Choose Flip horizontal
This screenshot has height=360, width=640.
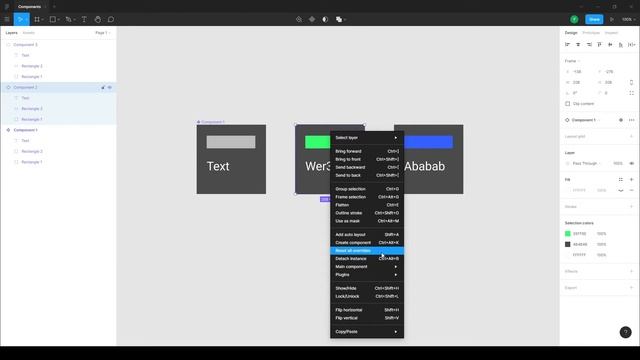pyautogui.click(x=367, y=310)
